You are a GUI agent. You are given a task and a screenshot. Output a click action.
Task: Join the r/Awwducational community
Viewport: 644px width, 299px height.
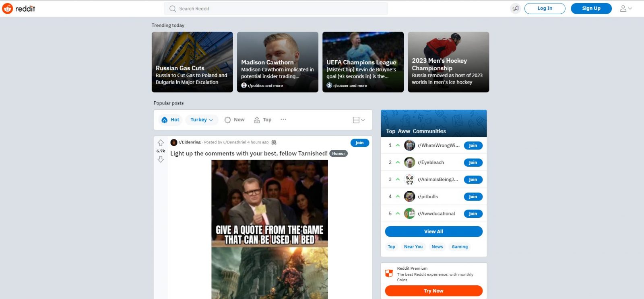point(473,214)
